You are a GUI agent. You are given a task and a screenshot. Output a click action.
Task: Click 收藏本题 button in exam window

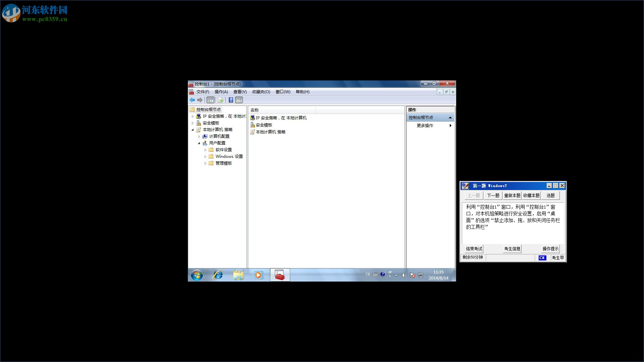pos(531,195)
